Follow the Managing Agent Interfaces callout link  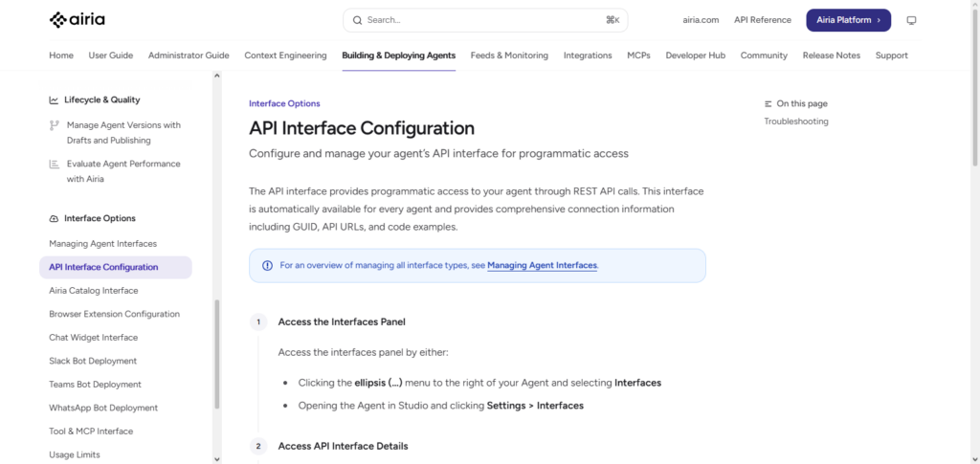click(x=542, y=265)
